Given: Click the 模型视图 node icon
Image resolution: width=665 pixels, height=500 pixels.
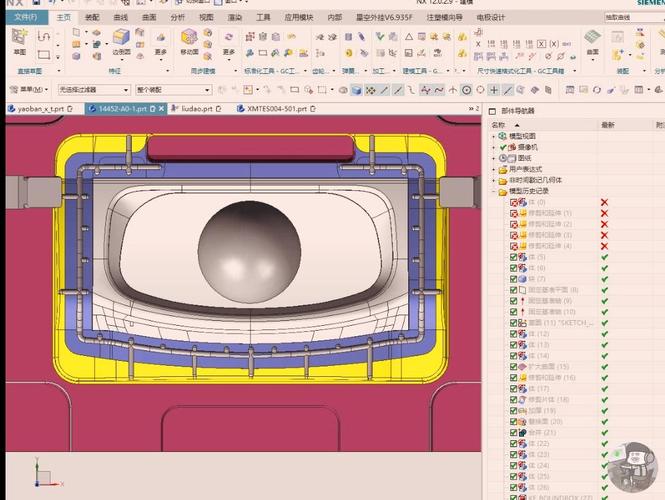Looking at the screenshot, I should 504,136.
